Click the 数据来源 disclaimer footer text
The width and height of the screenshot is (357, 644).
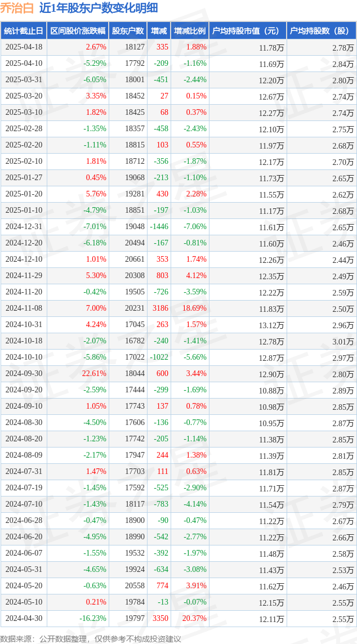coord(91,639)
